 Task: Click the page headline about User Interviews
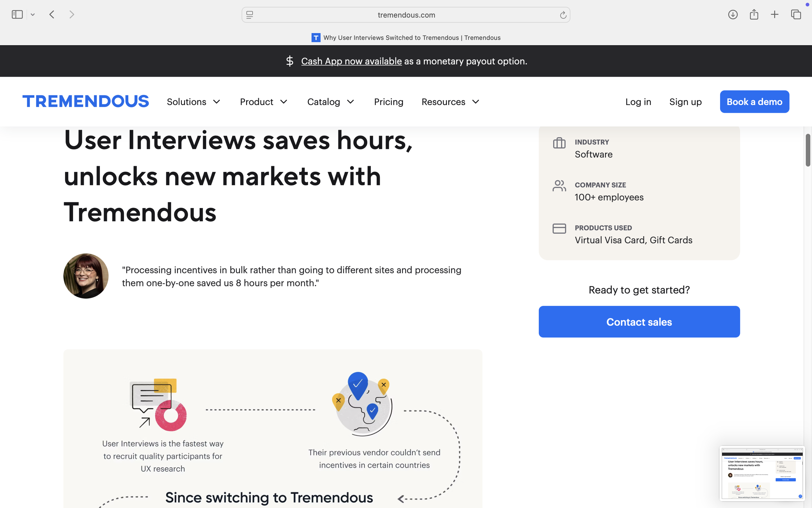[238, 176]
